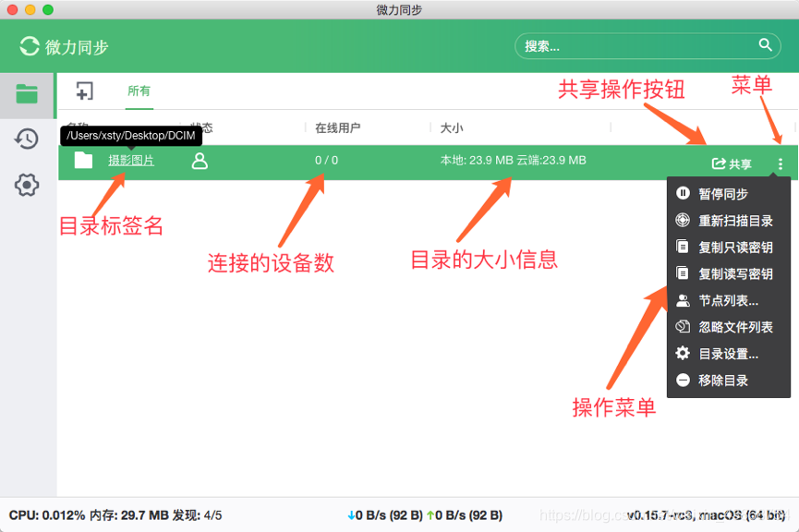
Task: Open the 摄影图片 folder link
Action: [x=131, y=161]
